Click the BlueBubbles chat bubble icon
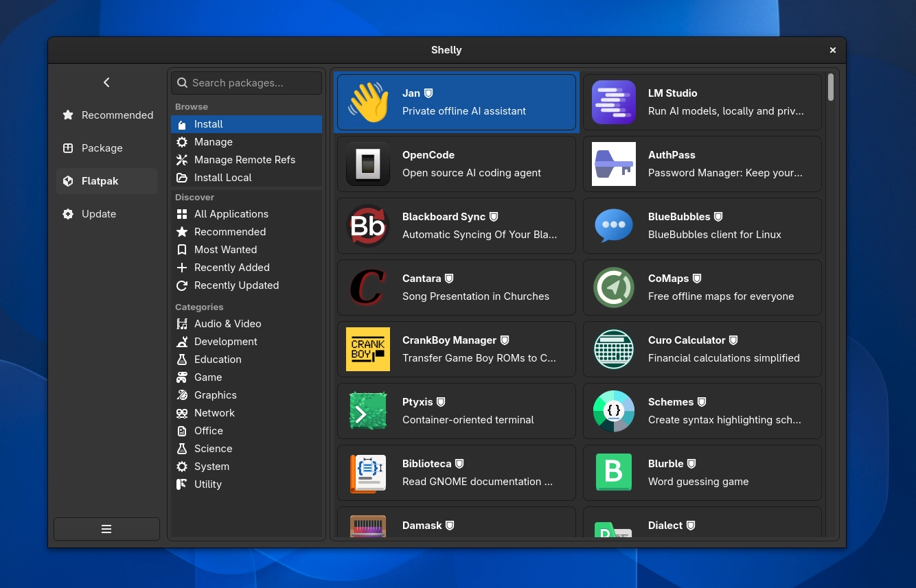916x588 pixels. (614, 226)
